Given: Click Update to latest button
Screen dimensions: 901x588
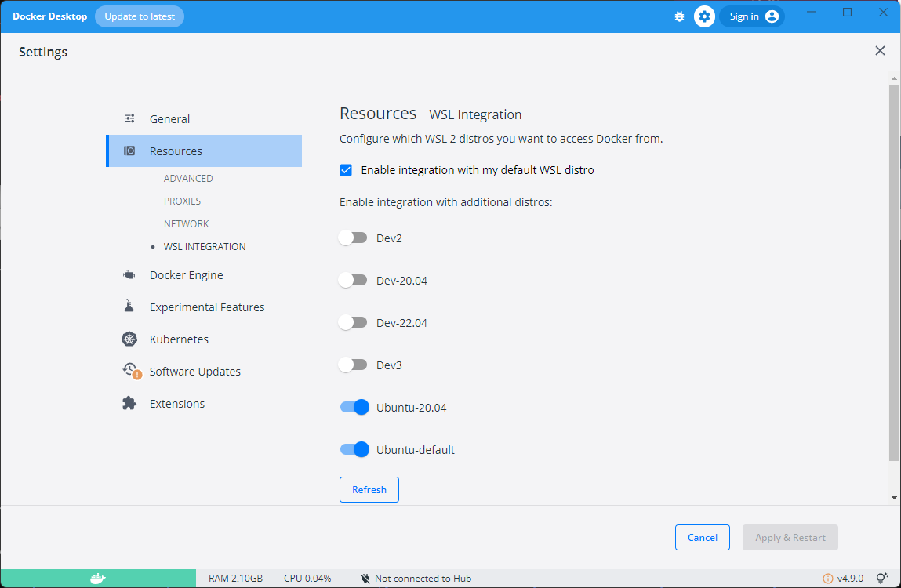Looking at the screenshot, I should coord(140,16).
